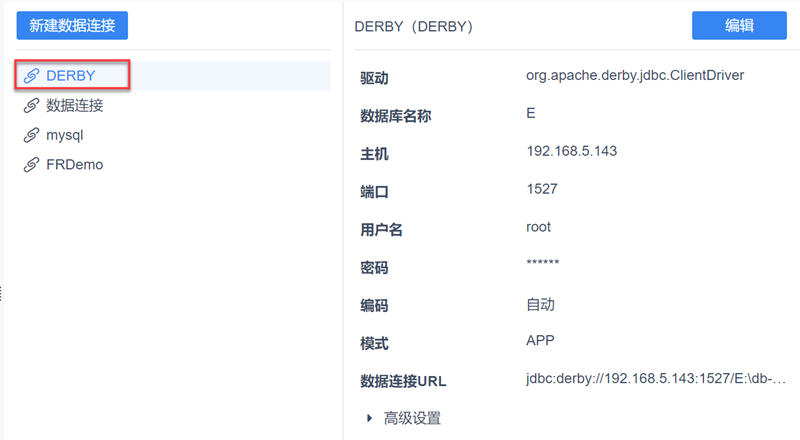Click the 数据连接URL field label

(403, 381)
